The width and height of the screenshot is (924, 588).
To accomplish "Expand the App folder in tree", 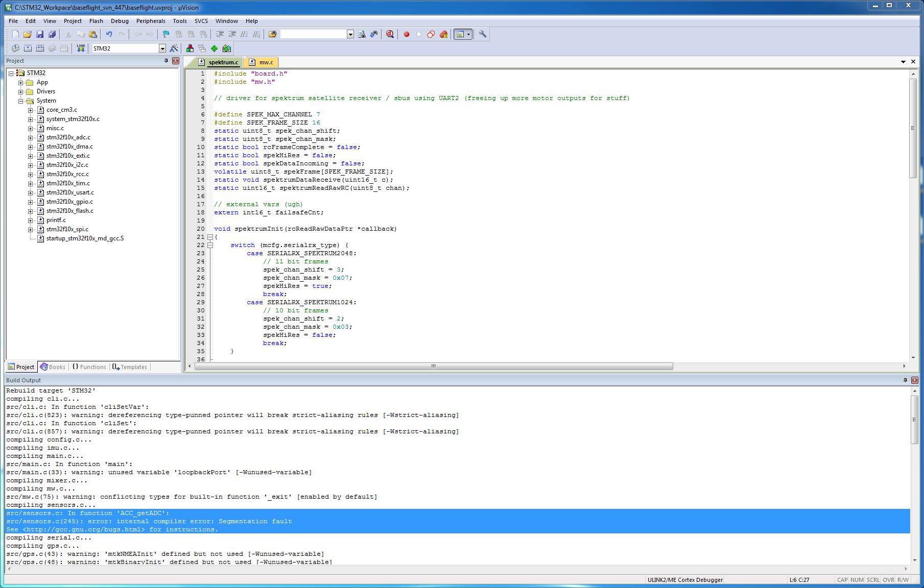I will (x=21, y=83).
